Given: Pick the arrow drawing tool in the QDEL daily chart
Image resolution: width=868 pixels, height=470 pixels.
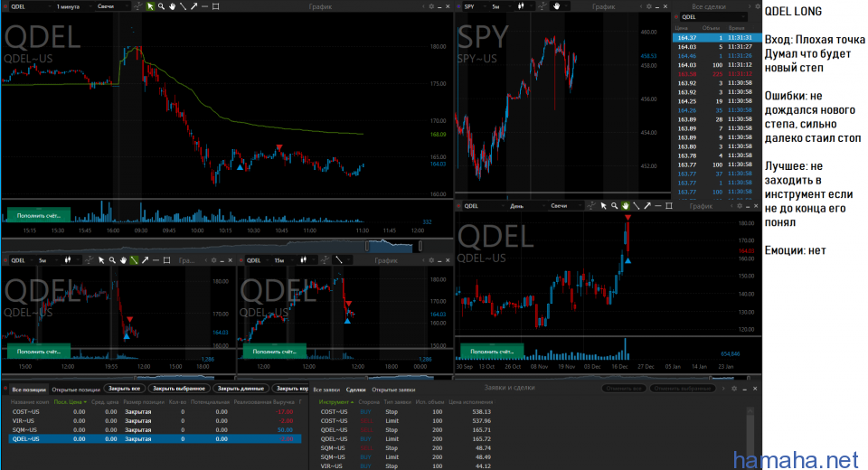Looking at the screenshot, I should coord(647,206).
